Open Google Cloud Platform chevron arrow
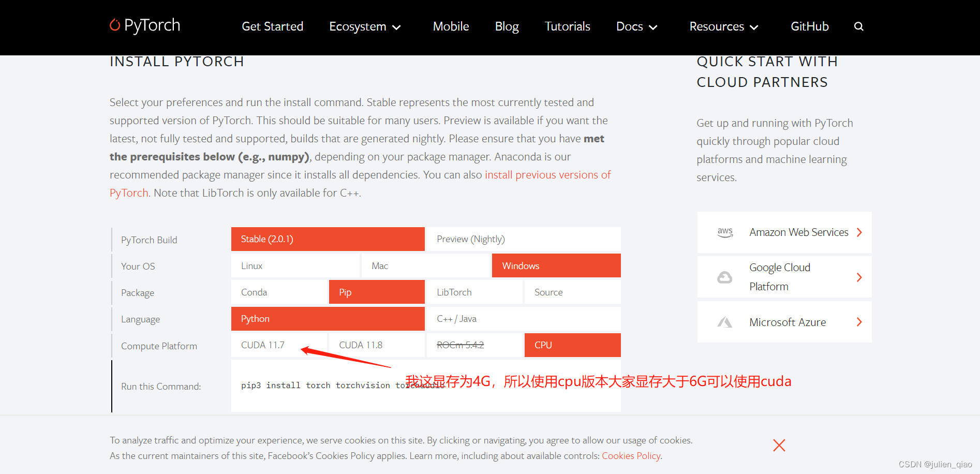The width and height of the screenshot is (980, 474). click(x=859, y=277)
